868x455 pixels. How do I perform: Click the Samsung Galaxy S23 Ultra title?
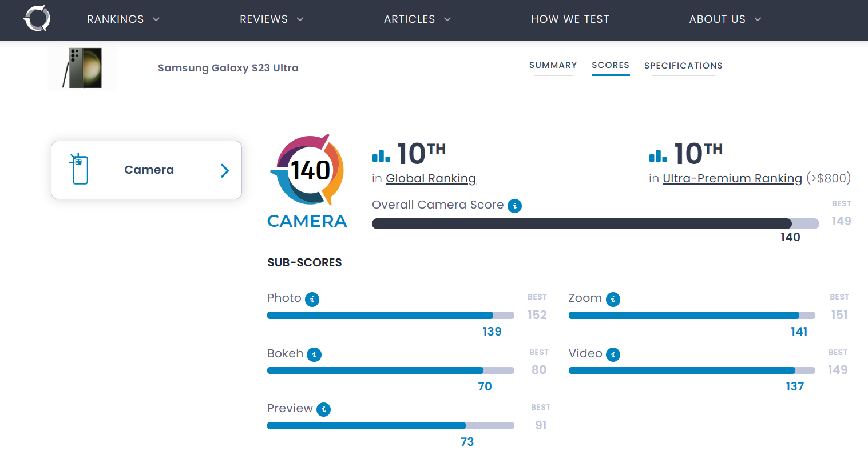pyautogui.click(x=228, y=68)
